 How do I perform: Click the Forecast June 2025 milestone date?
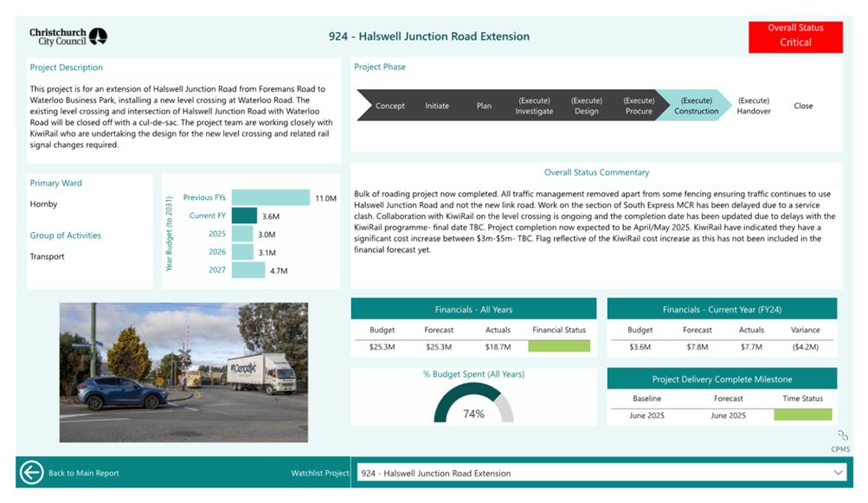pyautogui.click(x=728, y=416)
